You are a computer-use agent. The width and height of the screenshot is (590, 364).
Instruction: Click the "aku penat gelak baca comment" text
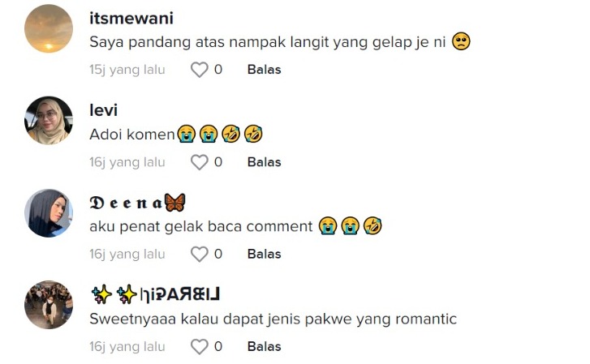pos(201,227)
